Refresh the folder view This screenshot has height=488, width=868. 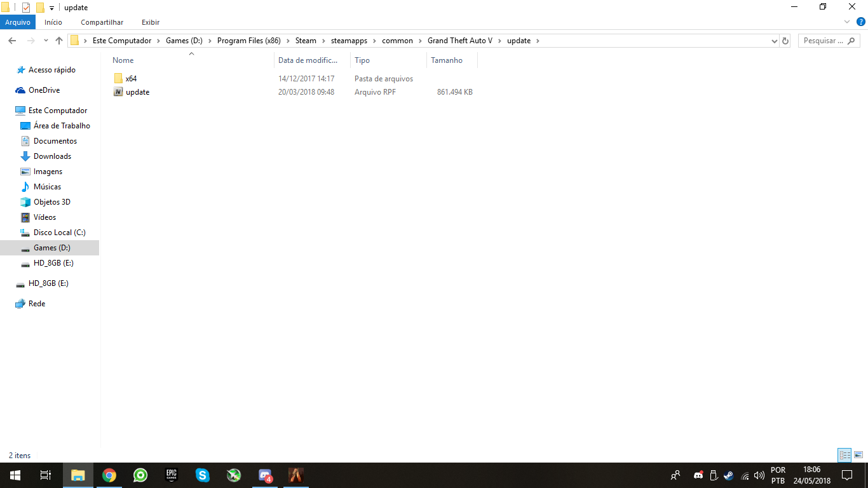(785, 41)
